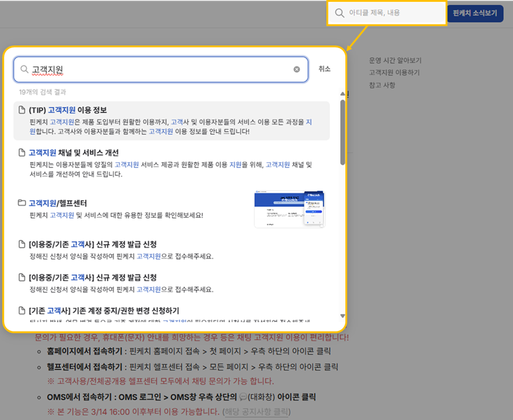Click the 홈페이지에서 접속하기 bullet text

189,351
